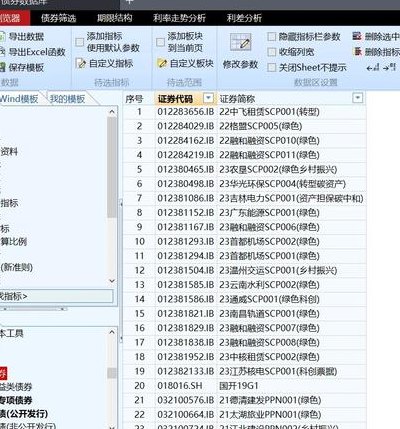
Task: Click the 删除选中 delete icon
Action: tap(357, 36)
